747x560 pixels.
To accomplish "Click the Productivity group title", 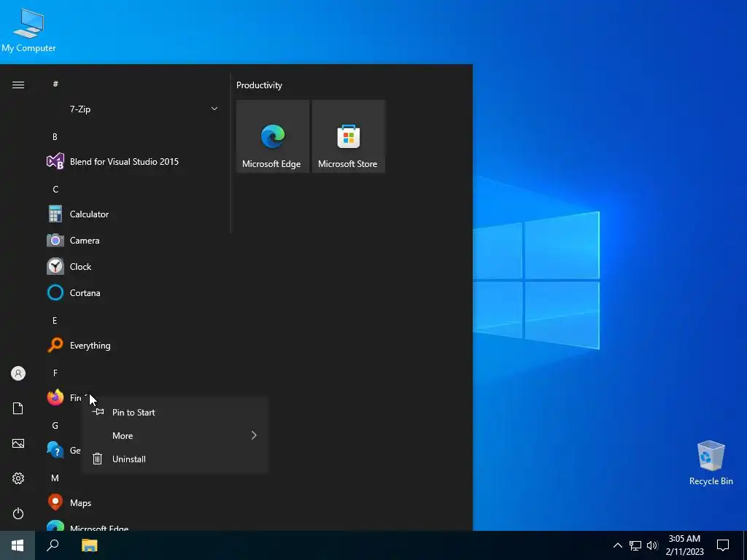I will [x=259, y=85].
